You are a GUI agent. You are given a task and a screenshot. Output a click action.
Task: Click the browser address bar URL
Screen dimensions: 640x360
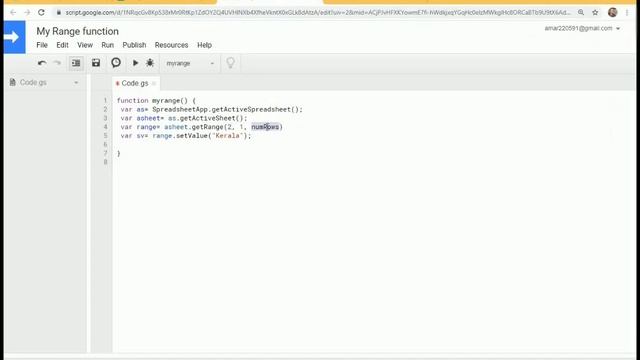tap(318, 13)
